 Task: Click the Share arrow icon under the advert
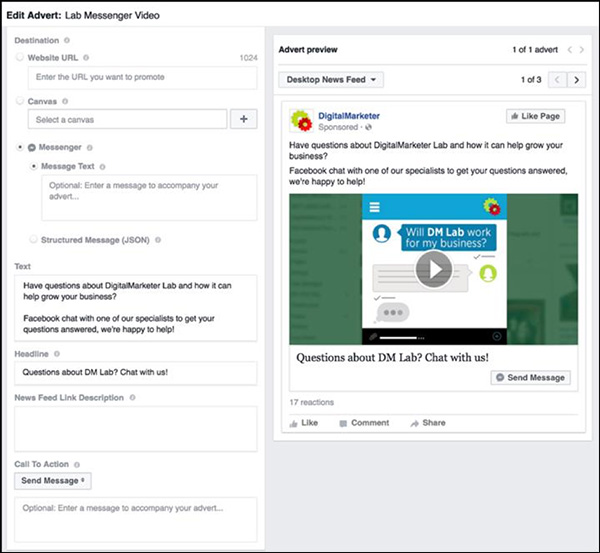pos(414,423)
